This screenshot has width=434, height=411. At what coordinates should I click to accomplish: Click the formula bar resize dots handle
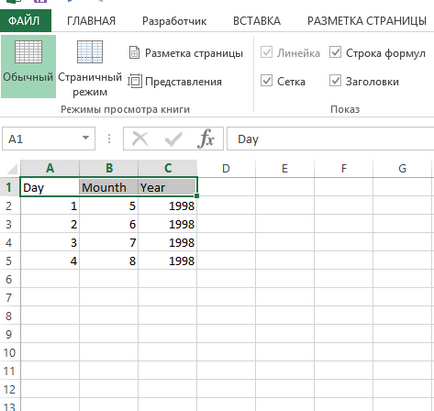109,139
